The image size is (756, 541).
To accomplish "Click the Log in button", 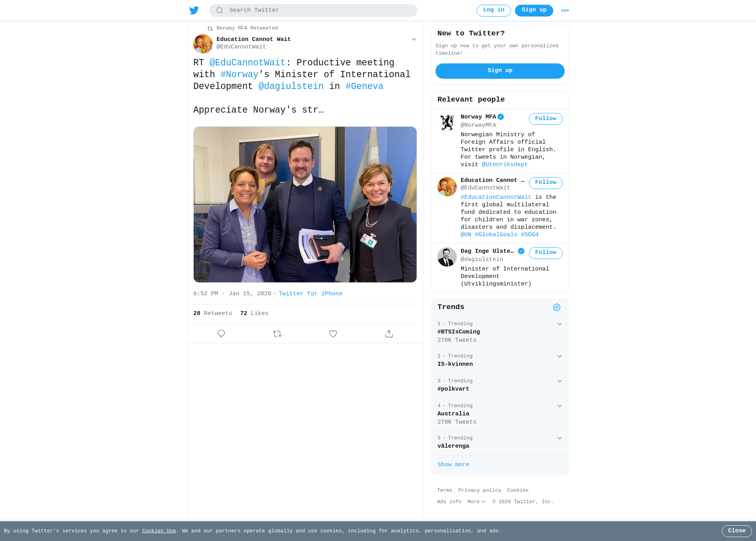I will point(493,11).
